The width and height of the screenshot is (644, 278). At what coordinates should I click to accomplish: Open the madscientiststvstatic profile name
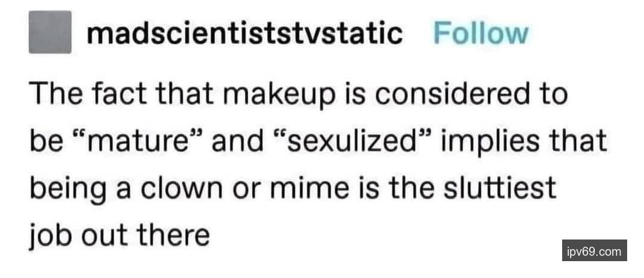pyautogui.click(x=244, y=34)
